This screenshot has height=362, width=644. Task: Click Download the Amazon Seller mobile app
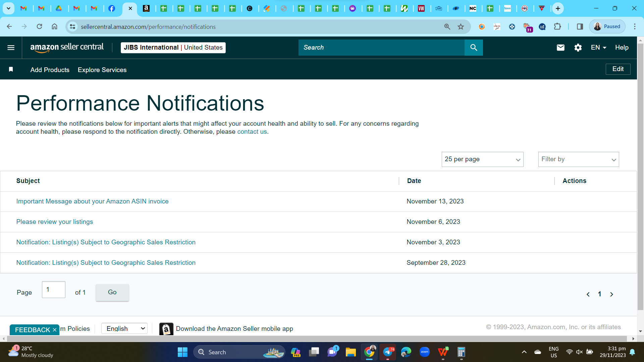(x=234, y=329)
